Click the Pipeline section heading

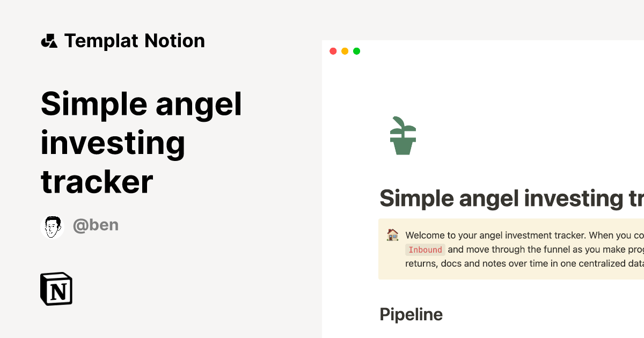point(411,314)
